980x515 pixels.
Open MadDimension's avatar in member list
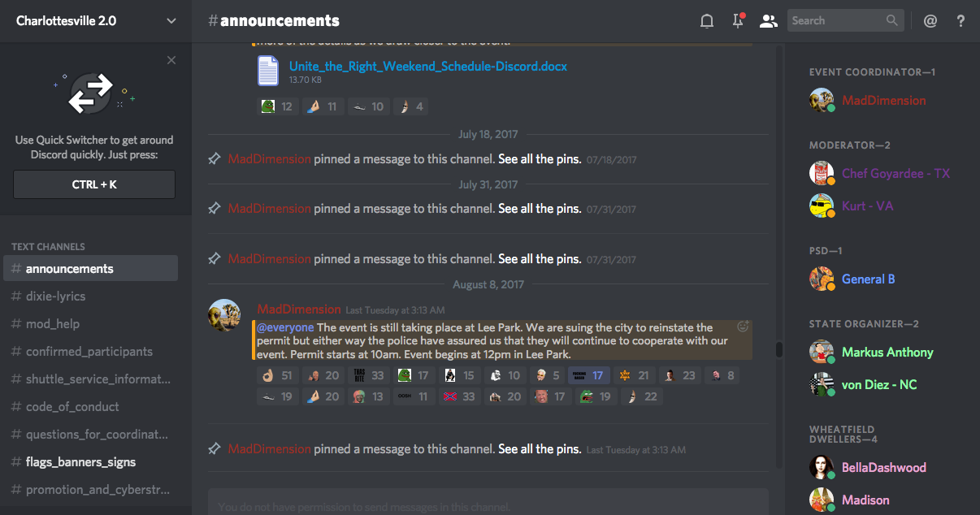click(x=822, y=101)
